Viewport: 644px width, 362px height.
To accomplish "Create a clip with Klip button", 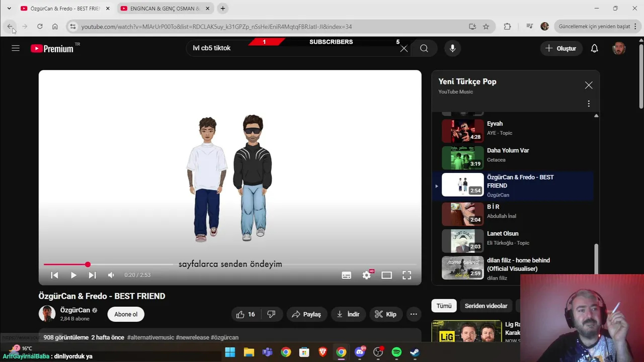I will click(386, 314).
